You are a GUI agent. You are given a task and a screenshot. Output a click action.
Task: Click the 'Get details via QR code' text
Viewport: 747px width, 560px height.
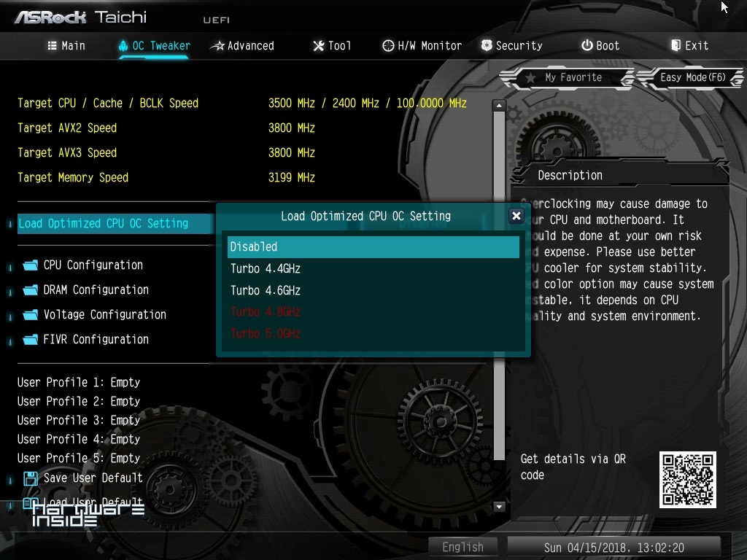coord(573,467)
